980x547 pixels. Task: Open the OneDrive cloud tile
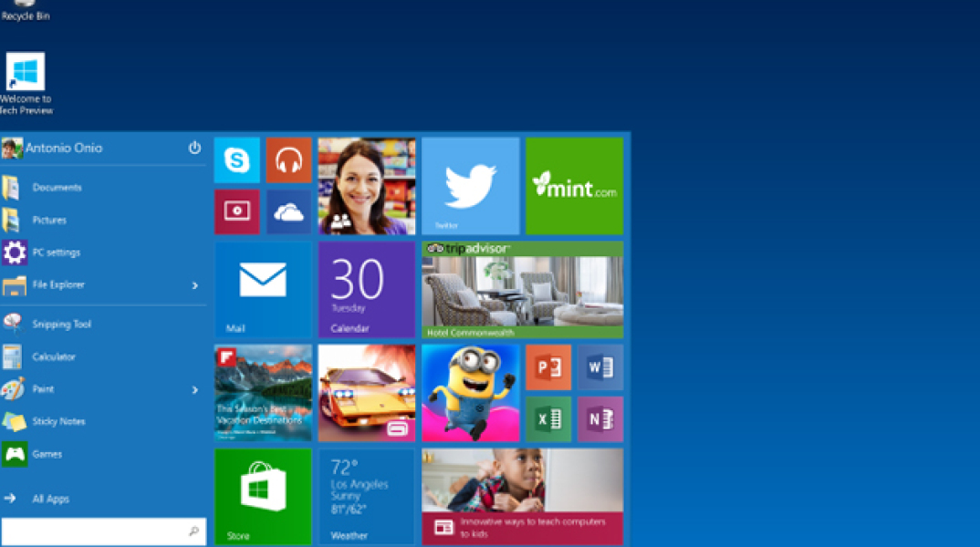pos(288,212)
